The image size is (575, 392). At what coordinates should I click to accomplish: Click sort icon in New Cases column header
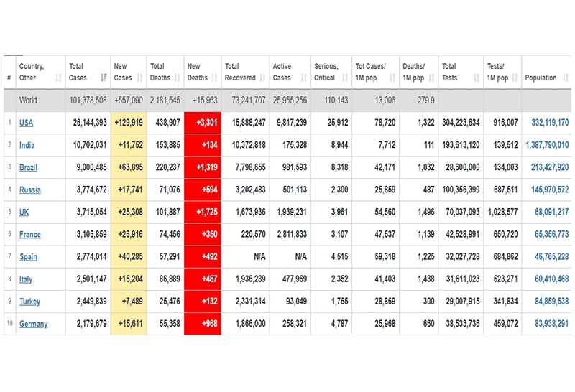pos(142,78)
